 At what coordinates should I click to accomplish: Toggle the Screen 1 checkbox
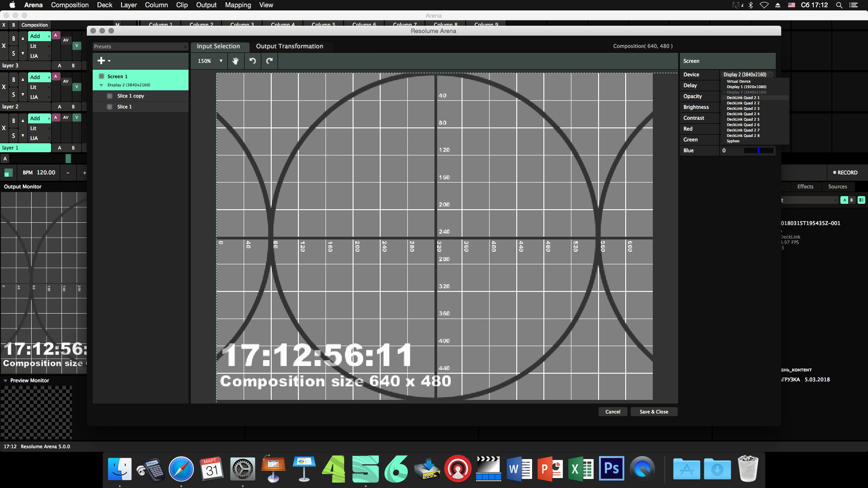(102, 76)
